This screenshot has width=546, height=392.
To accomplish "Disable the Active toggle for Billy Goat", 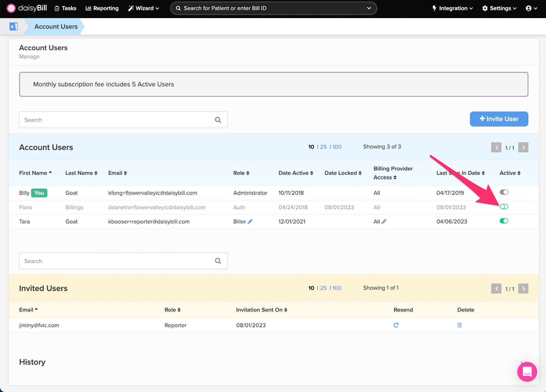I will 504,192.
